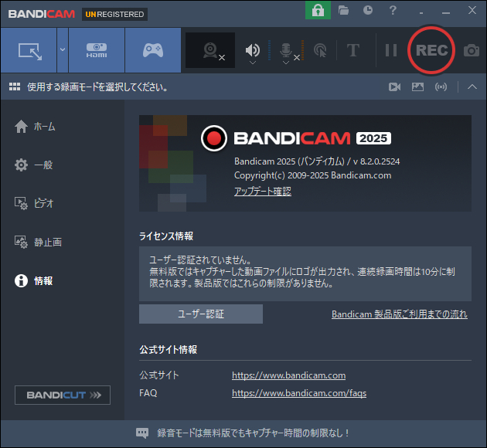Open the screen recording mode dropdown arrow
Screen dimensions: 487x448
(x=63, y=49)
